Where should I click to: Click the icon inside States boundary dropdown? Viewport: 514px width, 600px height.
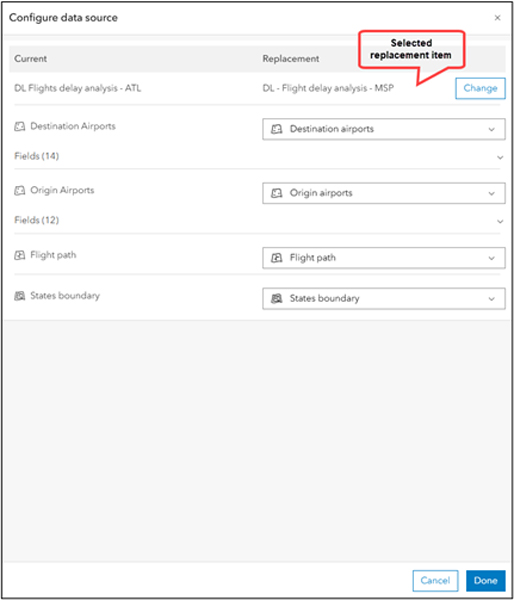277,298
